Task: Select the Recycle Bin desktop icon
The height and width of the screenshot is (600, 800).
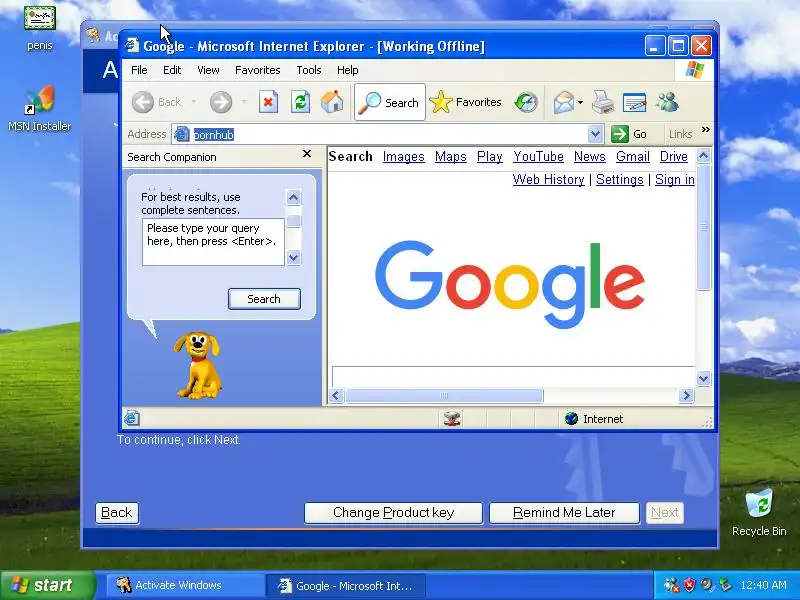Action: point(759,512)
